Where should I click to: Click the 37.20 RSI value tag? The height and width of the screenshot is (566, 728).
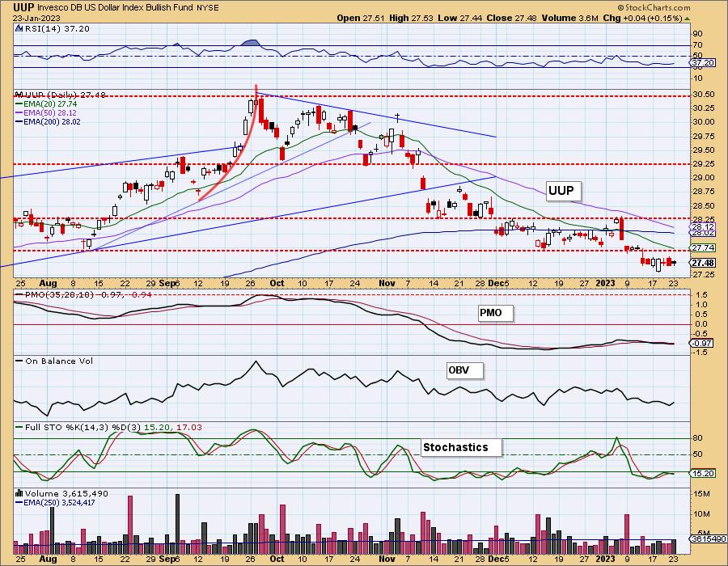(702, 62)
